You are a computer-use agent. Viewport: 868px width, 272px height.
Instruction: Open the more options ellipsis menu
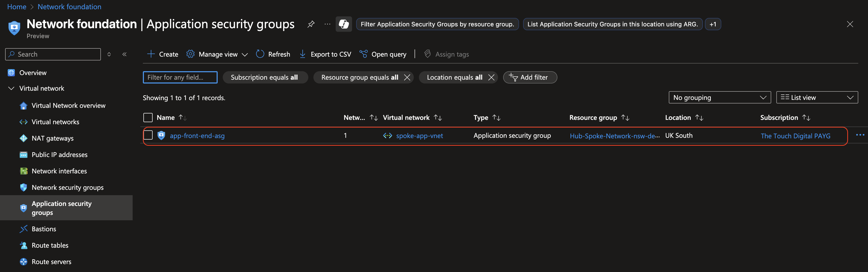[x=860, y=135]
